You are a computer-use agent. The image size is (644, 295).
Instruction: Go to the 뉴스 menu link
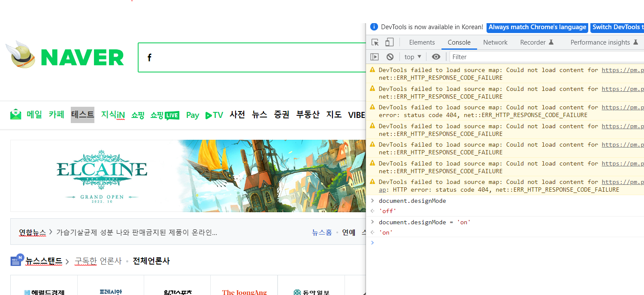[260, 114]
